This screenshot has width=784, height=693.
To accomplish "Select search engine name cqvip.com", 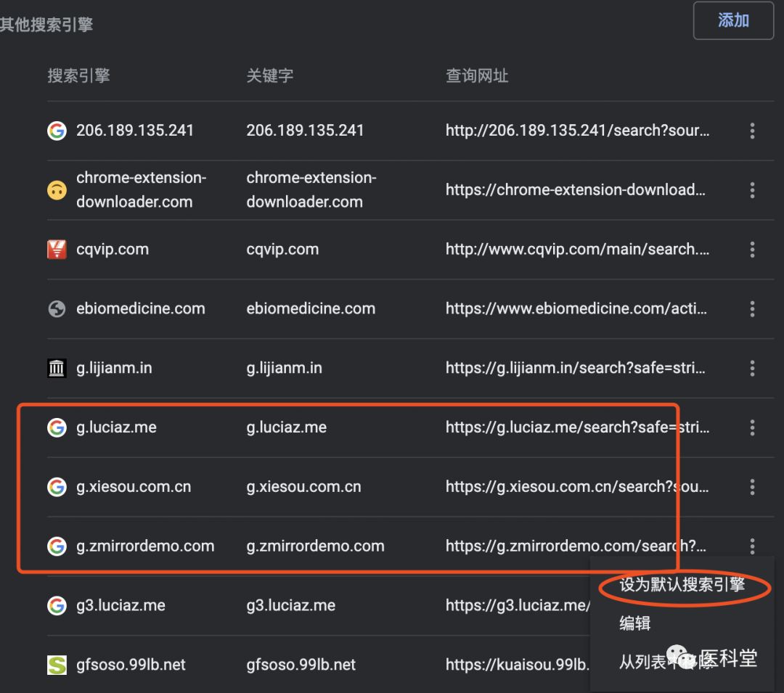I will (113, 250).
